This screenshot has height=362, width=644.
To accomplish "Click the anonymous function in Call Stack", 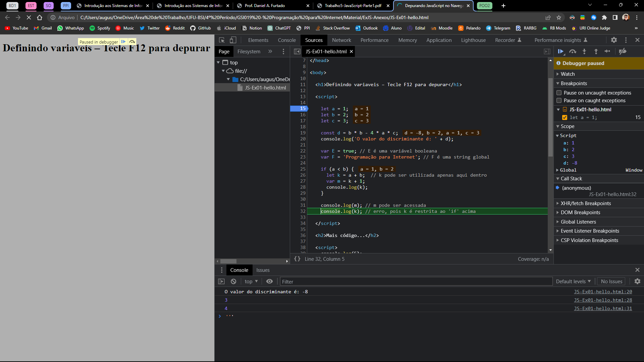I will tap(576, 187).
